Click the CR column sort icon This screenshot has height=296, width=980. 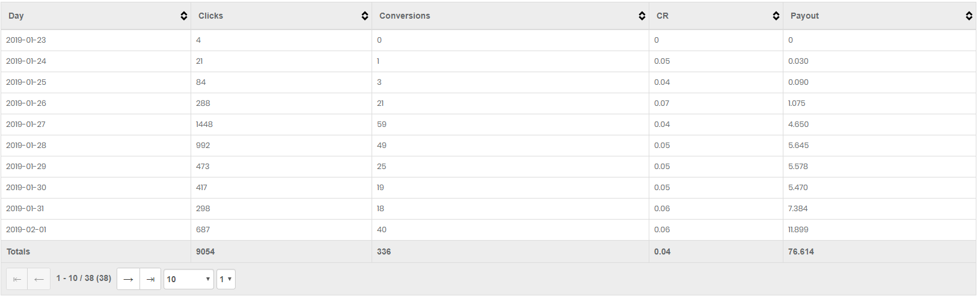tap(776, 16)
